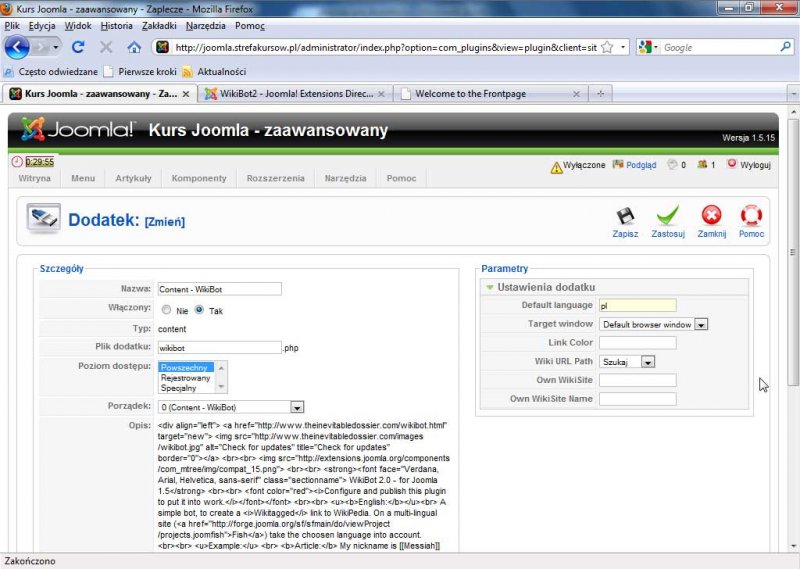Click the Wyloguj logout icon

click(732, 164)
